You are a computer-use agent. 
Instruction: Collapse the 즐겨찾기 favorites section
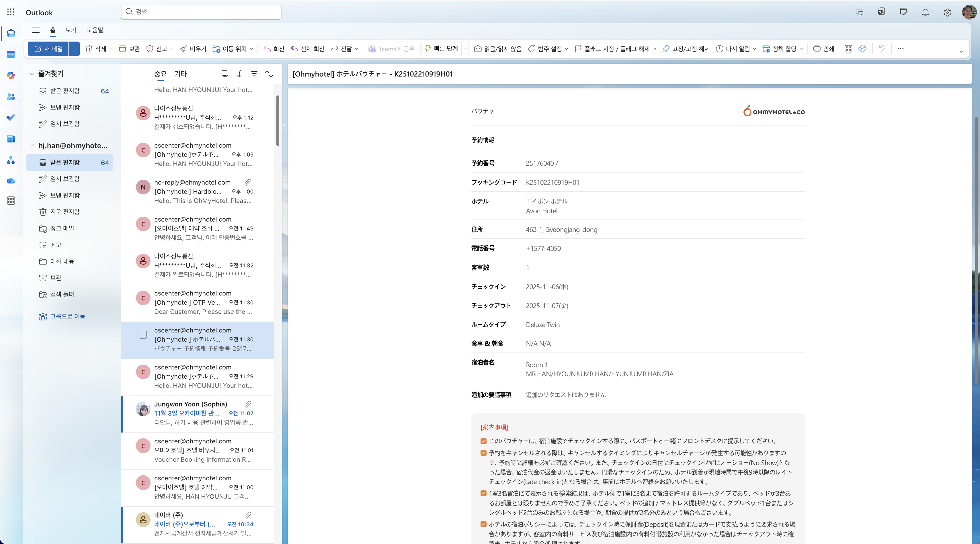point(32,74)
